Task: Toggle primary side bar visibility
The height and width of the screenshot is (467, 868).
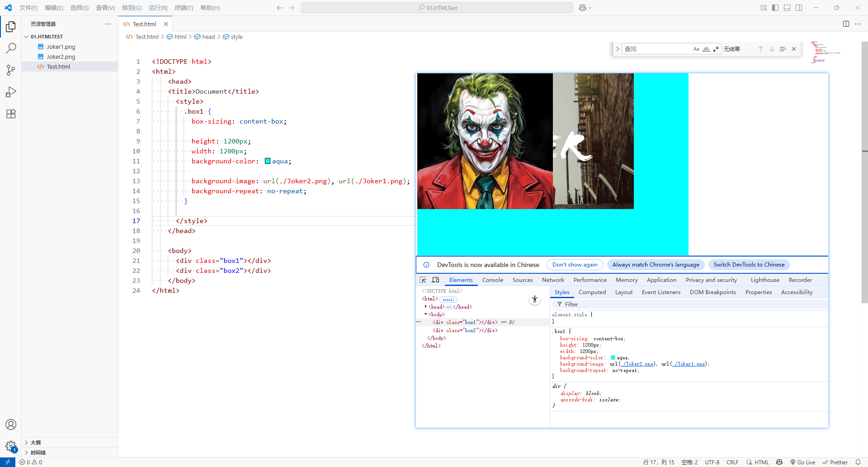Action: (775, 8)
